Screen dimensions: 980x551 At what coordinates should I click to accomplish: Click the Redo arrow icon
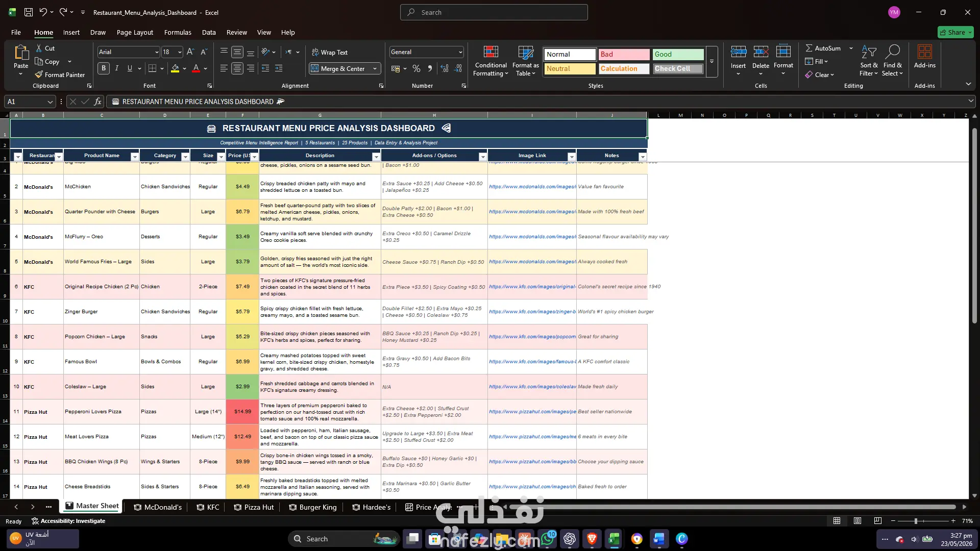pyautogui.click(x=63, y=12)
